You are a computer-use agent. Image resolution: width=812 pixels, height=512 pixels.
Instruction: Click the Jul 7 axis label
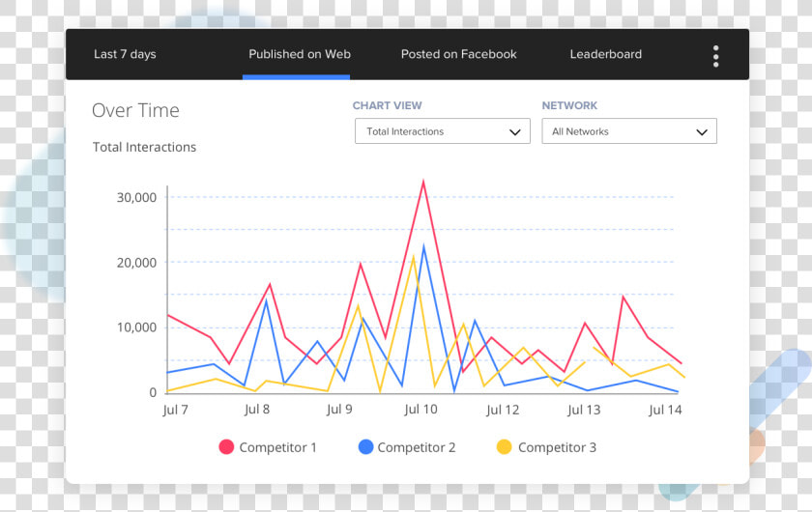click(x=176, y=410)
